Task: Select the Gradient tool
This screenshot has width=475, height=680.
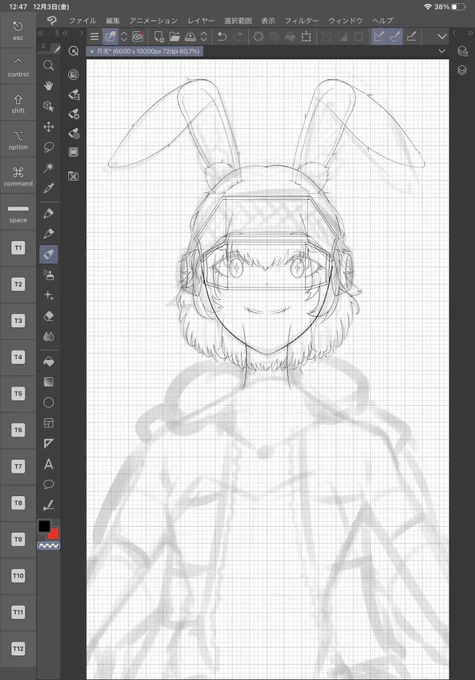Action: 49,382
